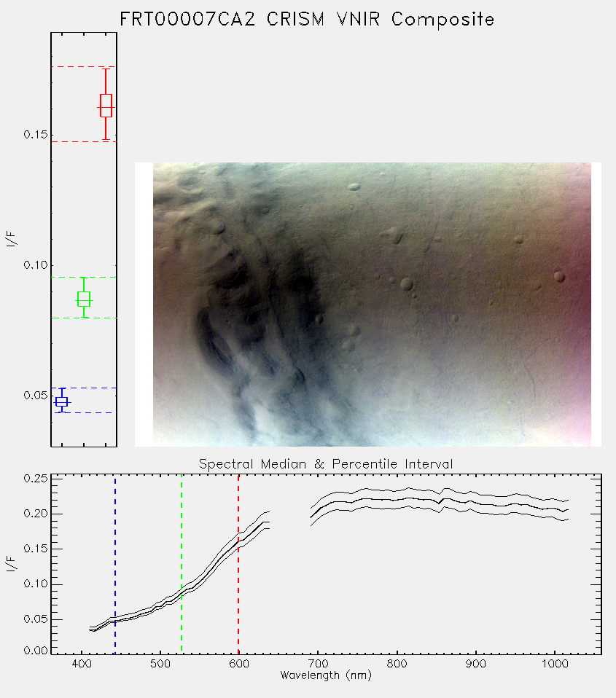Click the lower green dashed percentile line

(84, 318)
